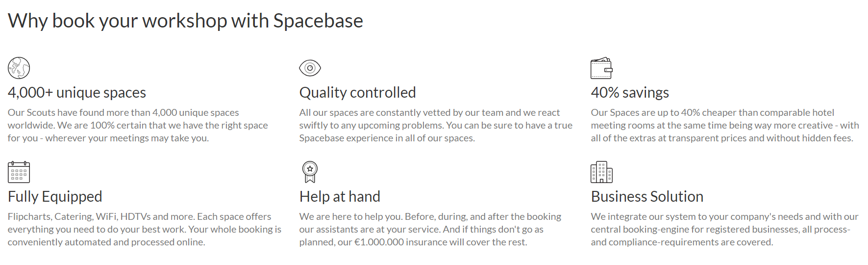Click the paragraph mentioning Flipcharts, Catering, WiFi

coord(145,229)
